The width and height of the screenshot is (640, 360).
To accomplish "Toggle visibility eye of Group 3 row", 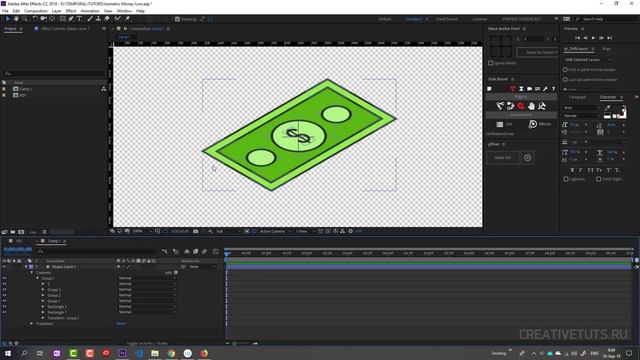I will pyautogui.click(x=4, y=290).
